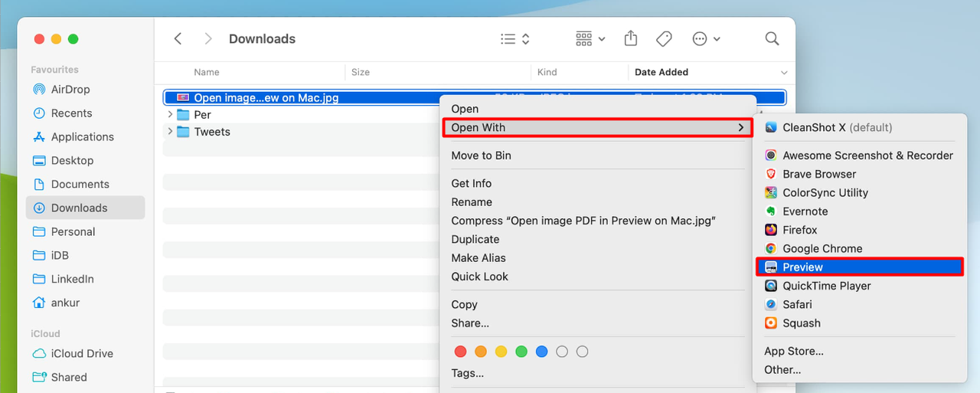This screenshot has width=980, height=393.
Task: Open with Safari
Action: point(860,304)
